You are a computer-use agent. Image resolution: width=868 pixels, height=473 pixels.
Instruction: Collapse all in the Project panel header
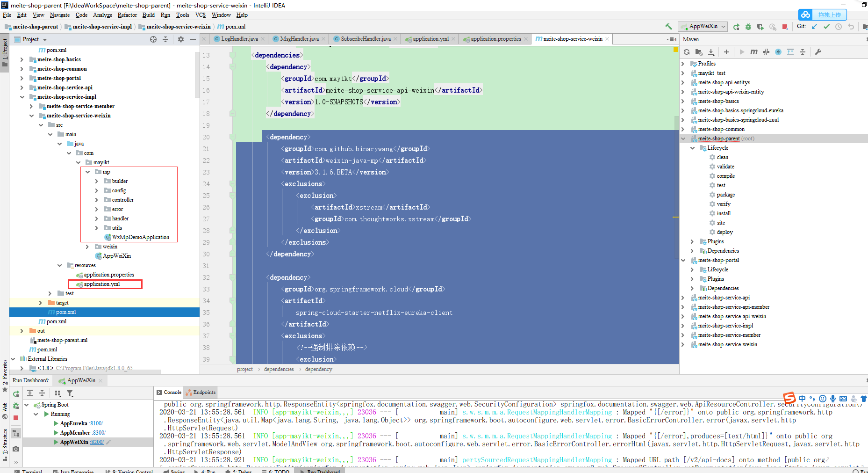click(165, 39)
